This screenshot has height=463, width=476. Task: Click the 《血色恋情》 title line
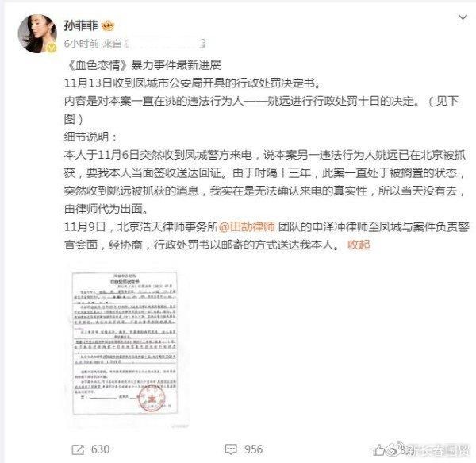pos(143,64)
